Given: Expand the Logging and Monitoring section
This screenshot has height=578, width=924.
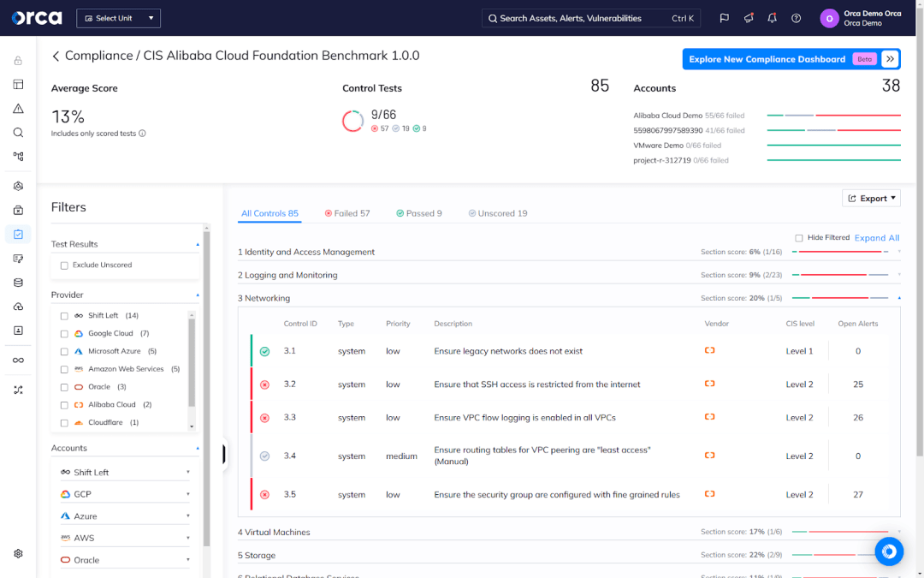Looking at the screenshot, I should click(569, 275).
